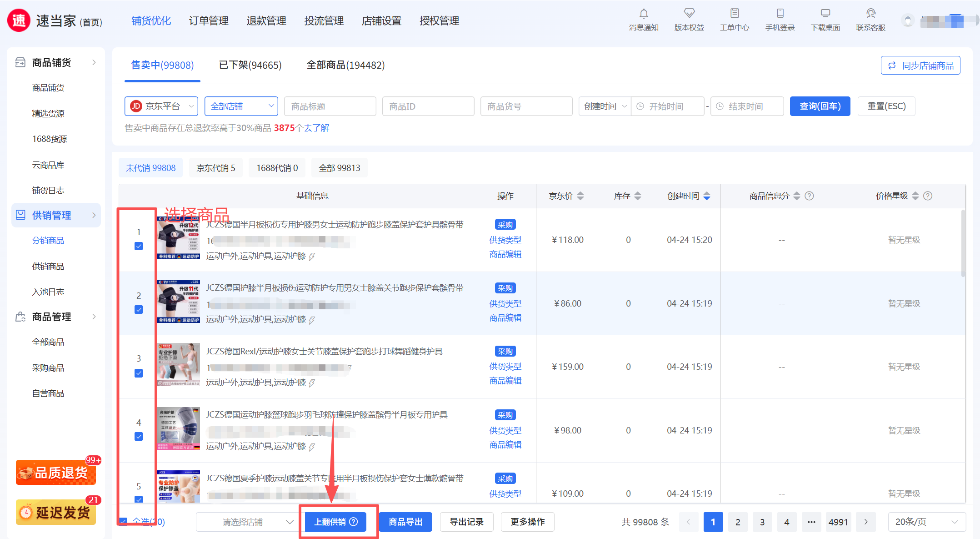Click the 商品标题 input field
This screenshot has width=980, height=539.
(x=330, y=106)
